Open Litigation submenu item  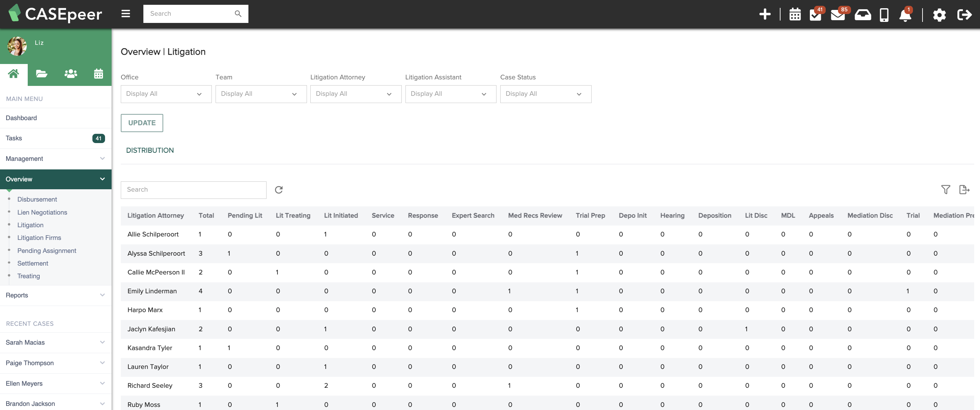(30, 225)
